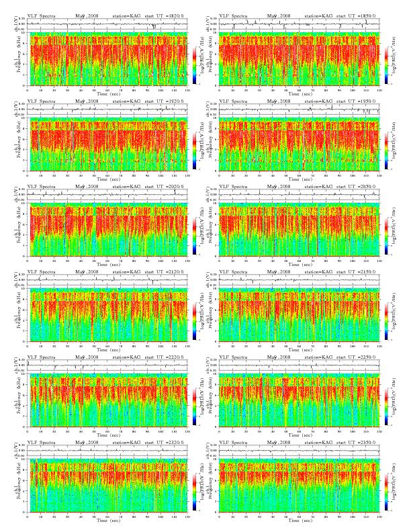
Task: Click the 'start UT =2120:0' title text
Action: [165, 272]
